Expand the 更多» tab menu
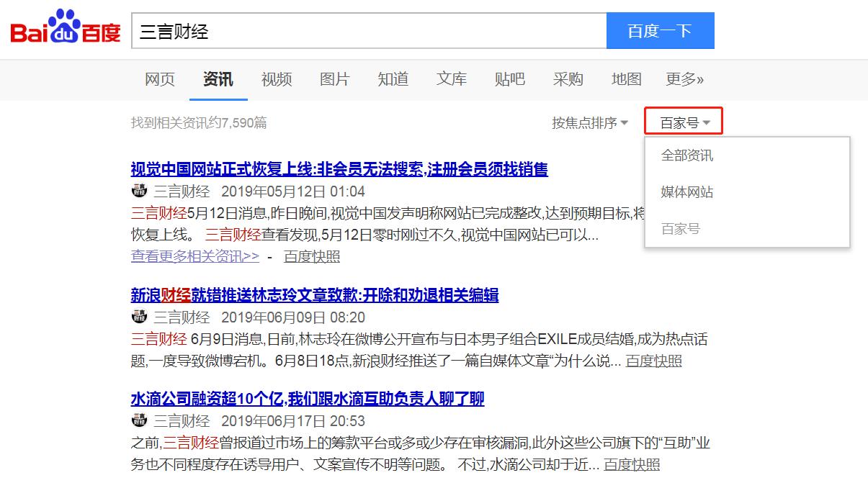The height and width of the screenshot is (483, 868). point(684,79)
